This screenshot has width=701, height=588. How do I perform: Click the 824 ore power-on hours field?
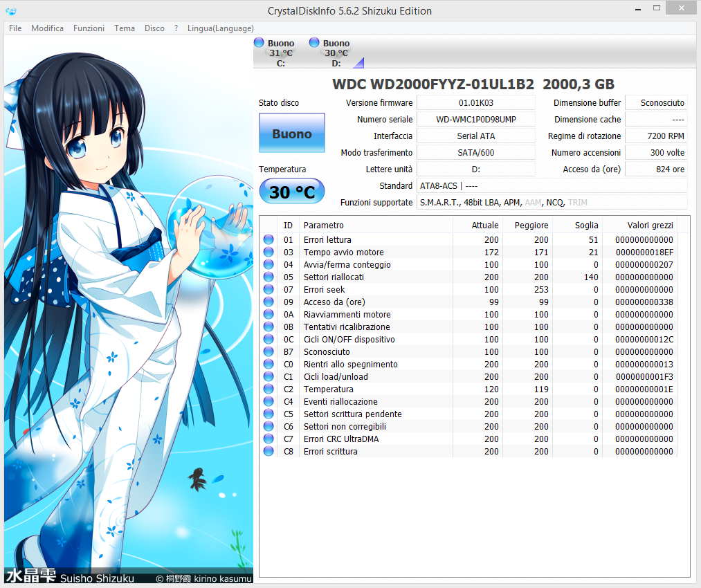click(656, 169)
